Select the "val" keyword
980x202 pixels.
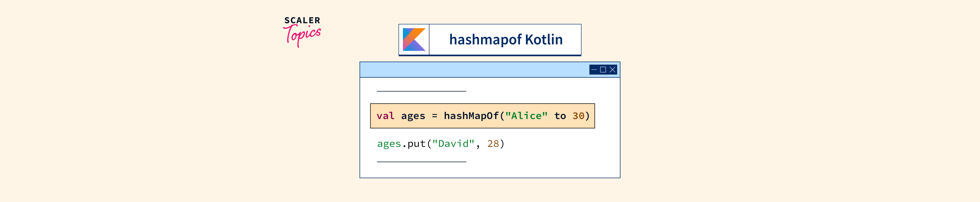(385, 116)
